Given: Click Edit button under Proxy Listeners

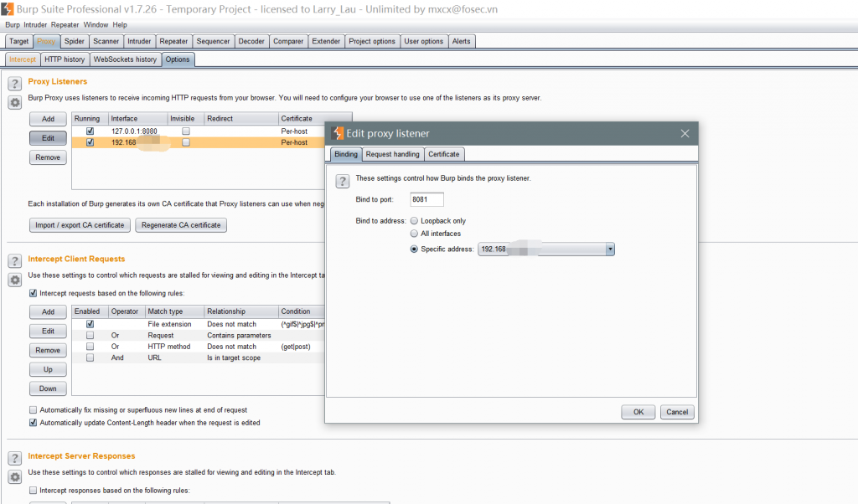Looking at the screenshot, I should tap(48, 138).
